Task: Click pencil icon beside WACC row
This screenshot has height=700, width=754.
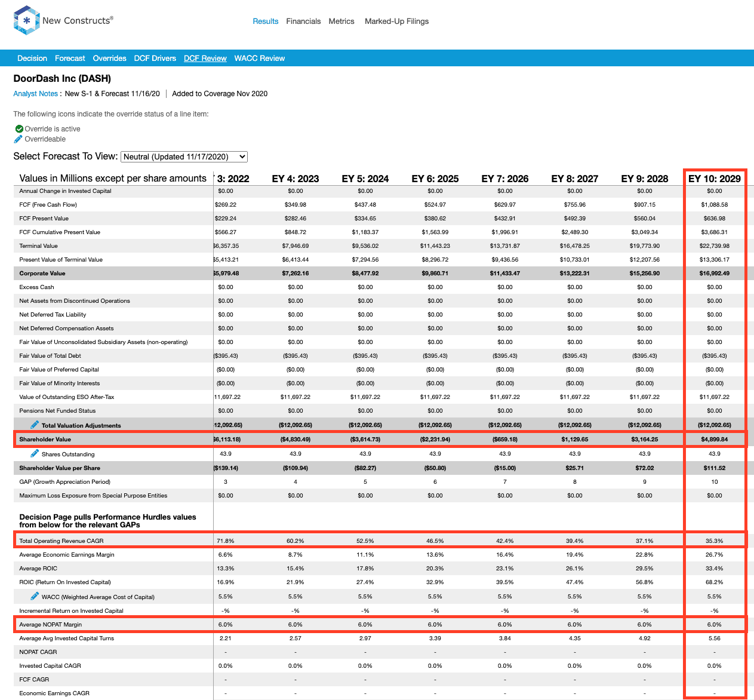Action: point(35,596)
